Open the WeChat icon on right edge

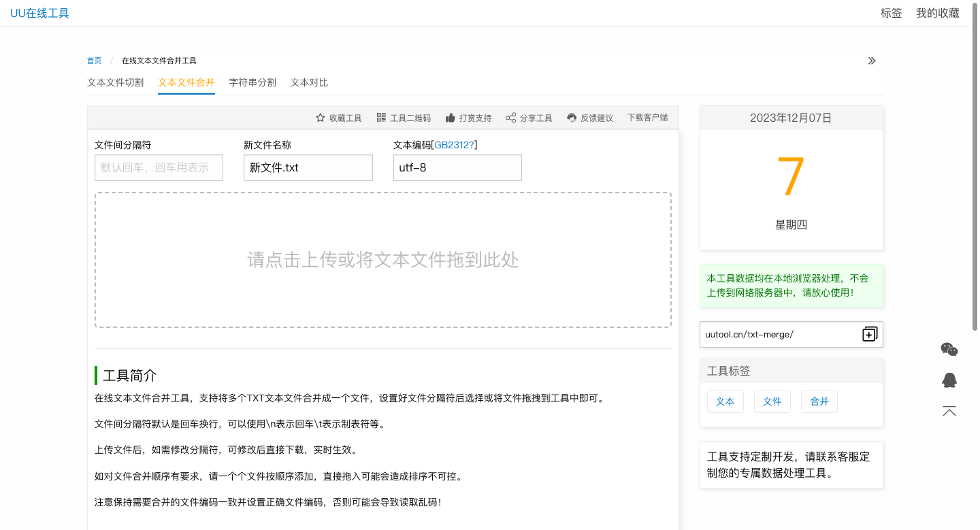[x=949, y=350]
